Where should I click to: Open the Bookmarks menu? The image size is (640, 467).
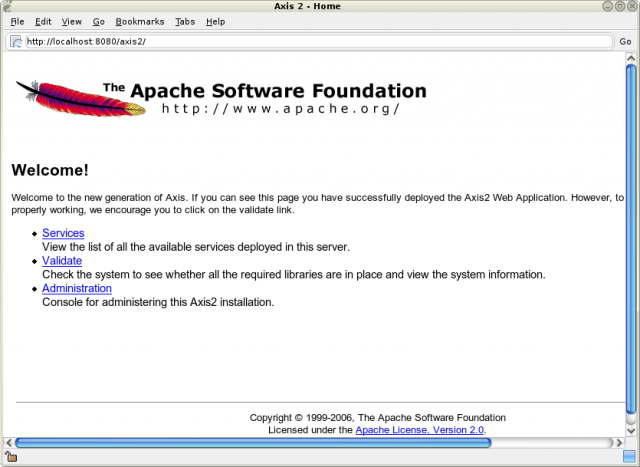tap(140, 22)
